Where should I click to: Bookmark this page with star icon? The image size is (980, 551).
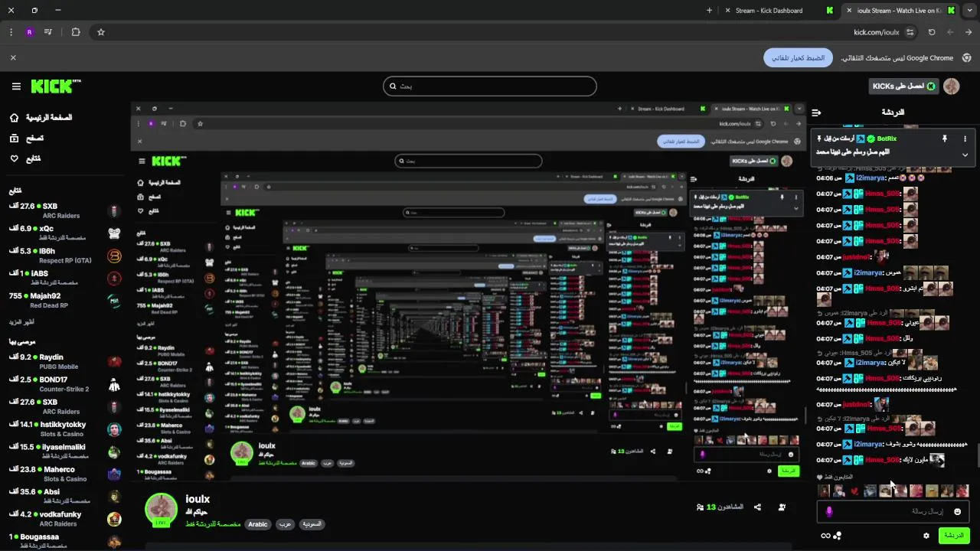100,32
